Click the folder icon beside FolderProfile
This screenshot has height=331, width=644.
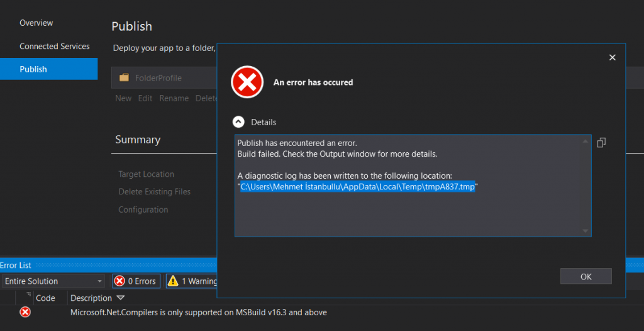(124, 78)
